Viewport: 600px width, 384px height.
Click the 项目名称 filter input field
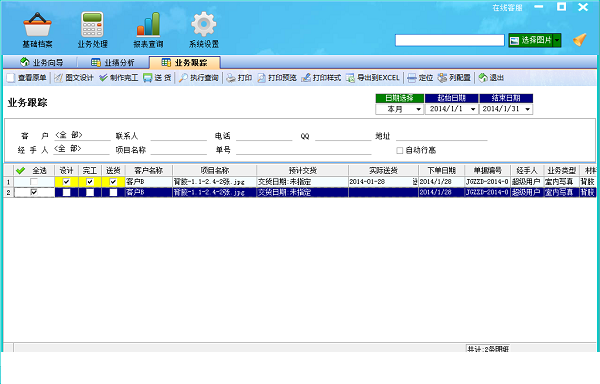179,150
